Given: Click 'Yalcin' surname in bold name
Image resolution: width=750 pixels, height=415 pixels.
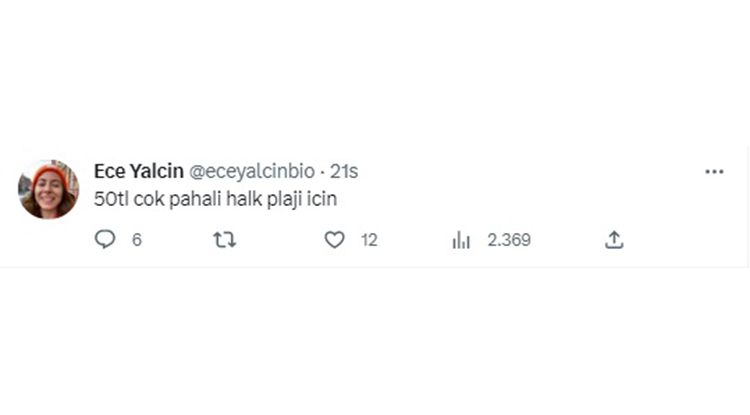Looking at the screenshot, I should click(x=157, y=171).
